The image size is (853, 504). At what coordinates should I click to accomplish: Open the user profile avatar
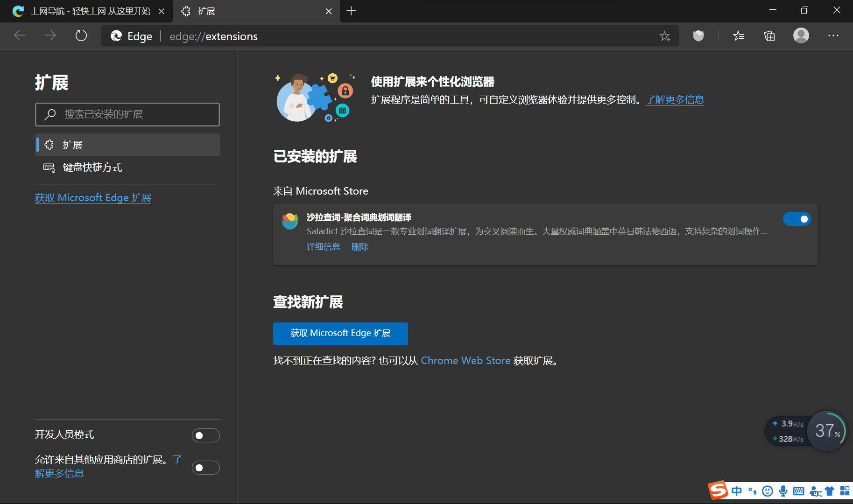[801, 35]
